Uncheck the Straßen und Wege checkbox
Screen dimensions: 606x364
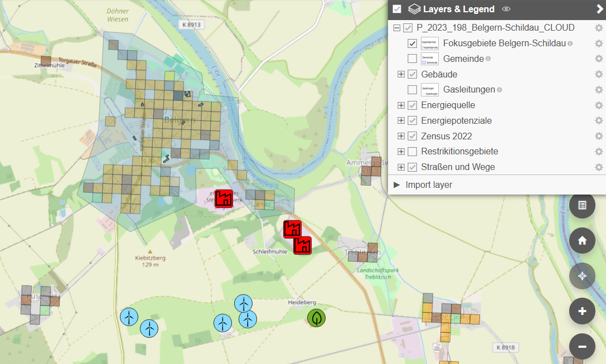[413, 167]
